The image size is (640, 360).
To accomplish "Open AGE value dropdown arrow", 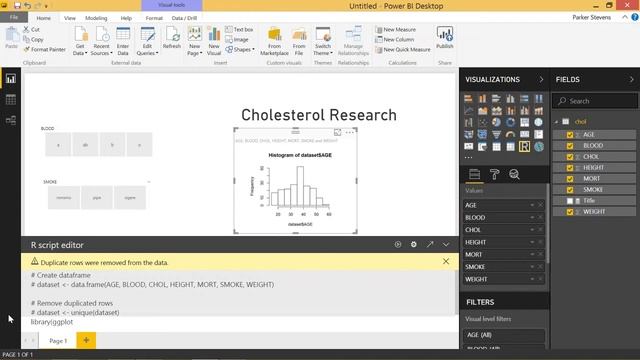I will [x=532, y=205].
